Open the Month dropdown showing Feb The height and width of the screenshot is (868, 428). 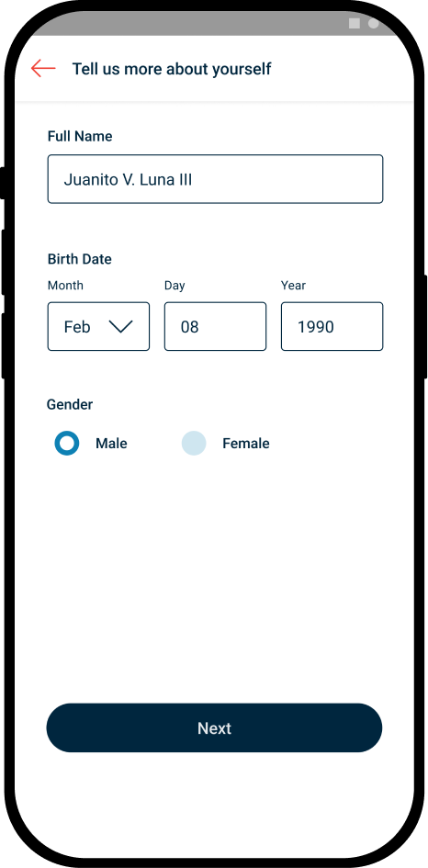98,327
